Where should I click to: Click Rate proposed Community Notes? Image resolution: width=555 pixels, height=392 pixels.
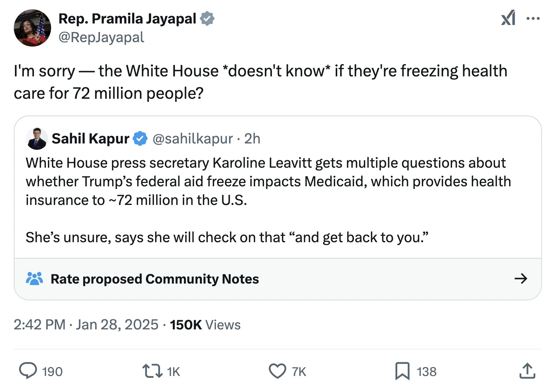pyautogui.click(x=154, y=279)
